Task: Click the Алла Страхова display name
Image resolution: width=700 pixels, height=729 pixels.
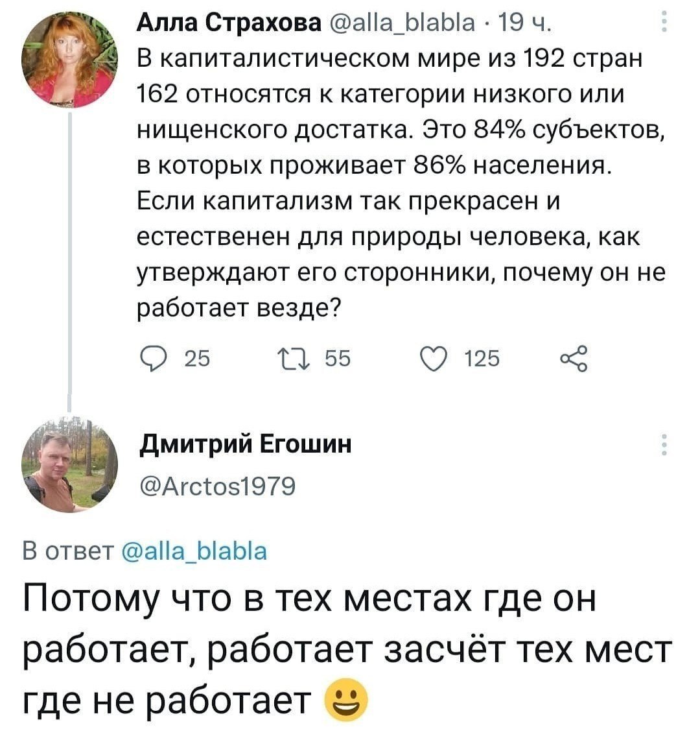Action: click(230, 24)
